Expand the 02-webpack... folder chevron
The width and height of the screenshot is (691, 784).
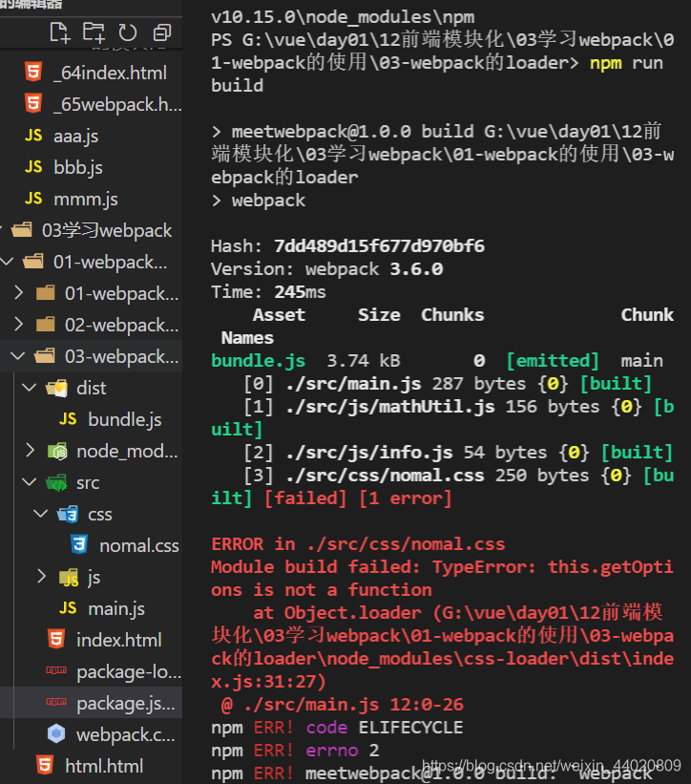click(18, 324)
